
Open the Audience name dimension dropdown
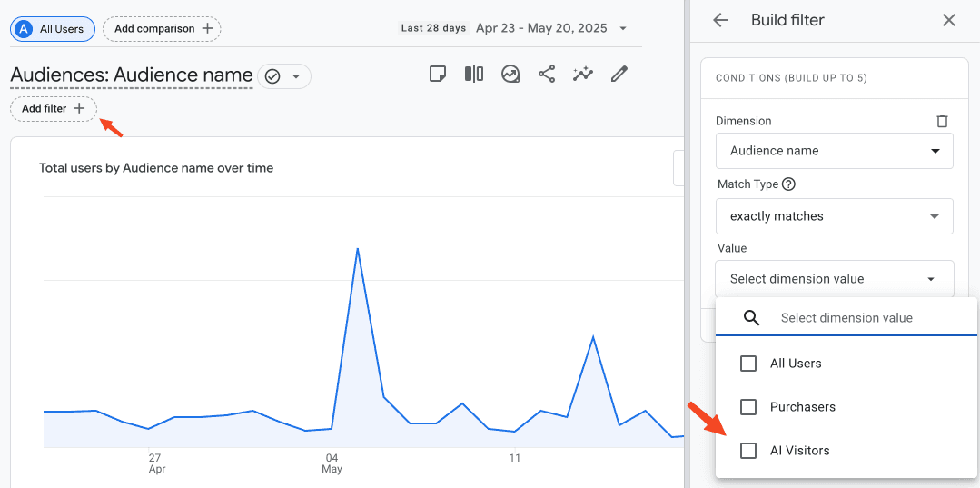click(x=835, y=151)
